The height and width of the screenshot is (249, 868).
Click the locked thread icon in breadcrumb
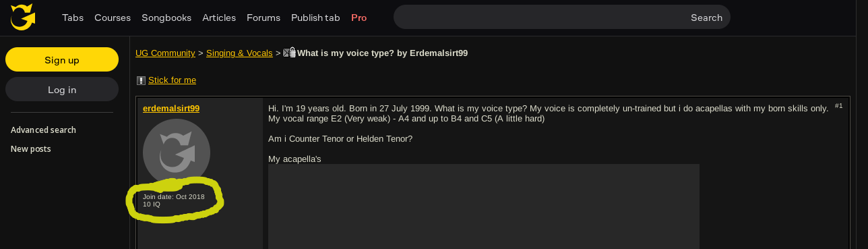click(290, 53)
